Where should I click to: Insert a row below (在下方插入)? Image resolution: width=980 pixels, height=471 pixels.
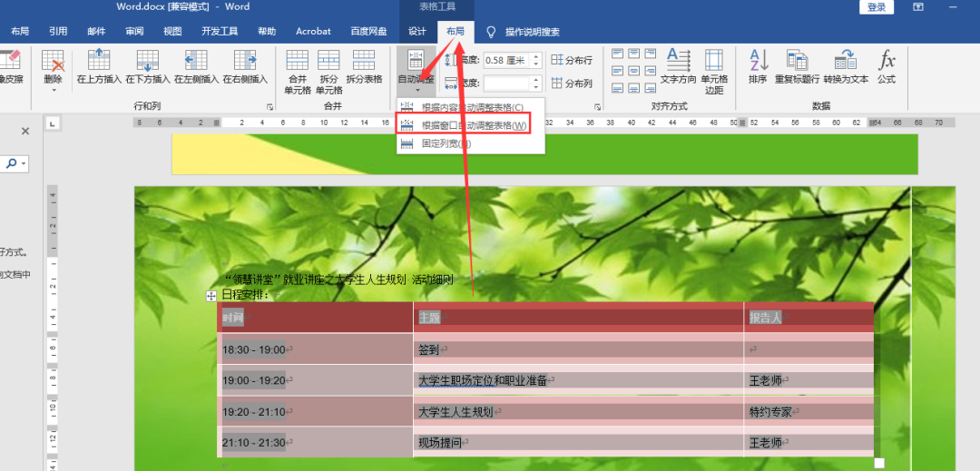tap(148, 67)
